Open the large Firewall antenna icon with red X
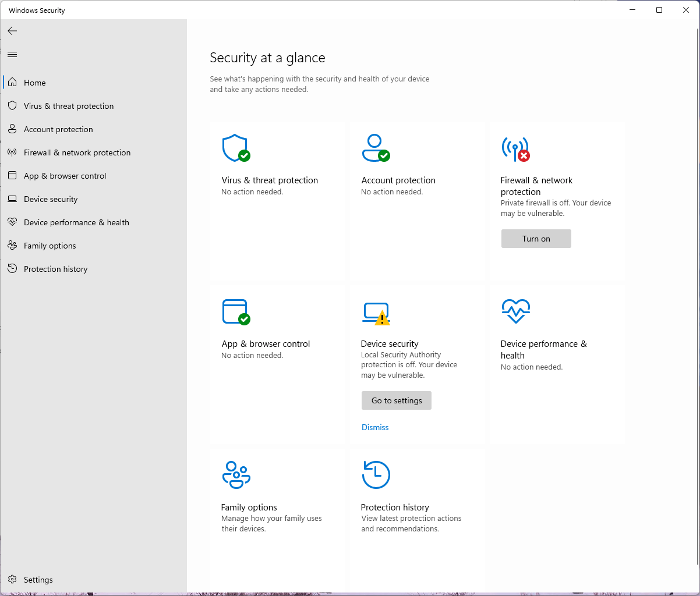The height and width of the screenshot is (596, 700). (x=515, y=149)
